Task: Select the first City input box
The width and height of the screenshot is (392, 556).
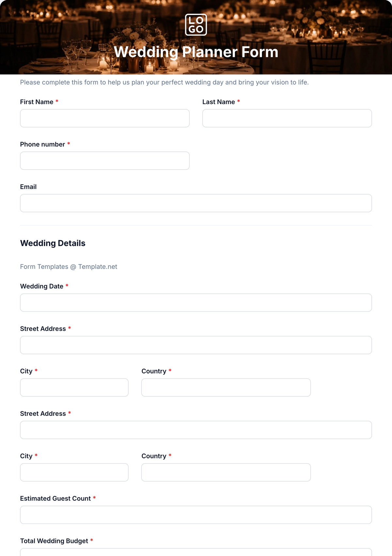Action: [x=74, y=388]
